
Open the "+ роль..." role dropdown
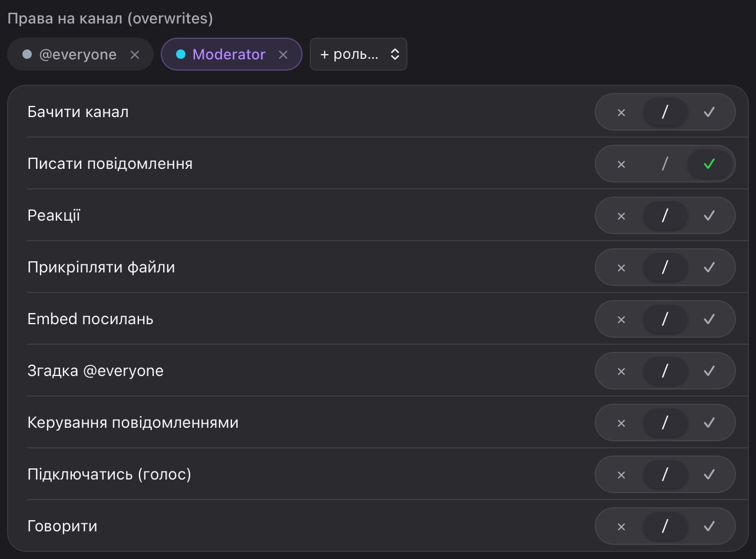359,55
